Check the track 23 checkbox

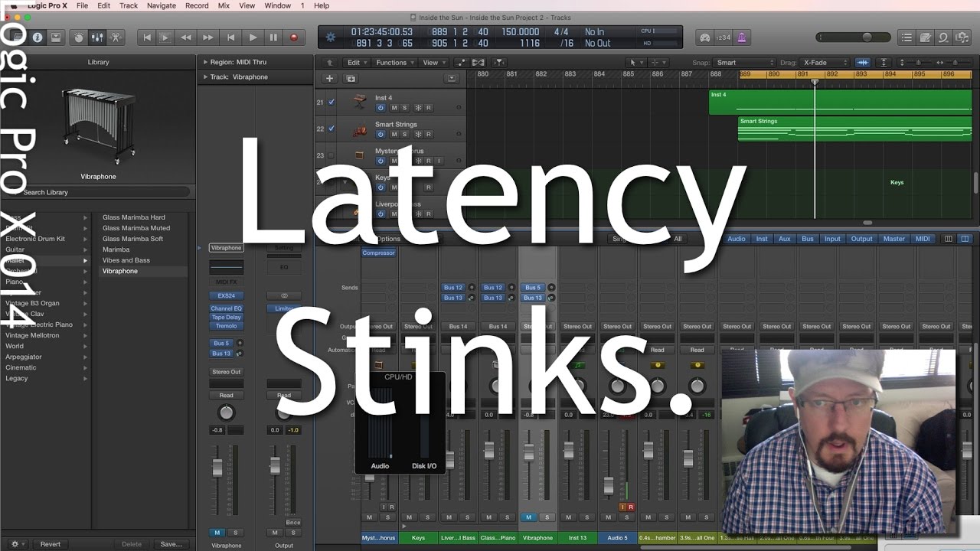(x=332, y=155)
